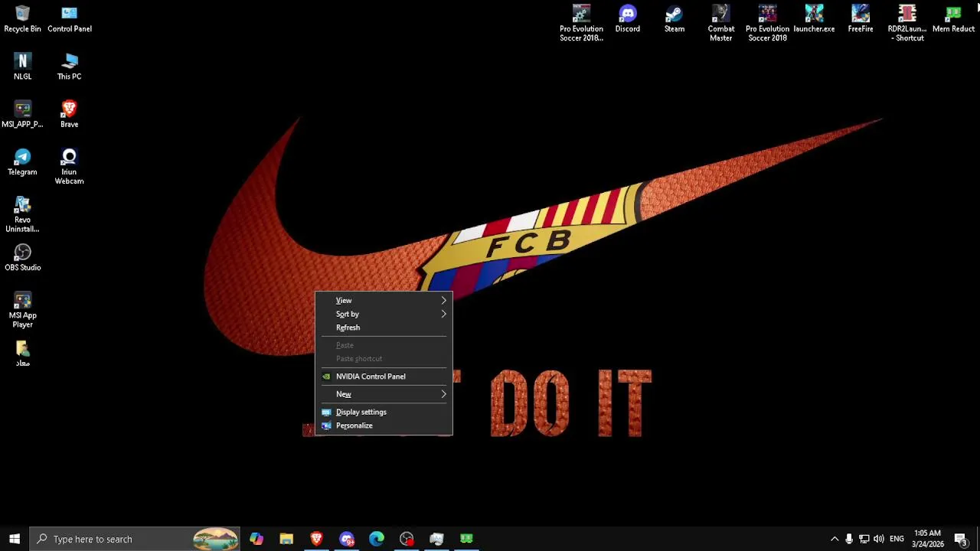Select the Pro Evolution Soccer 2018... leftmost top icon
980x551 pixels.
[581, 23]
